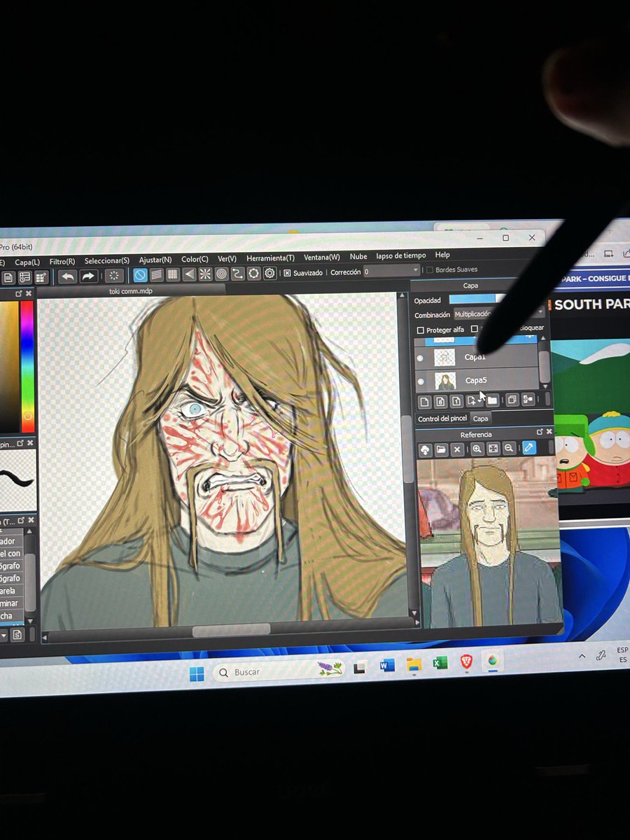The width and height of the screenshot is (630, 840).
Task: Open File Explorer from the taskbar
Action: 414,664
